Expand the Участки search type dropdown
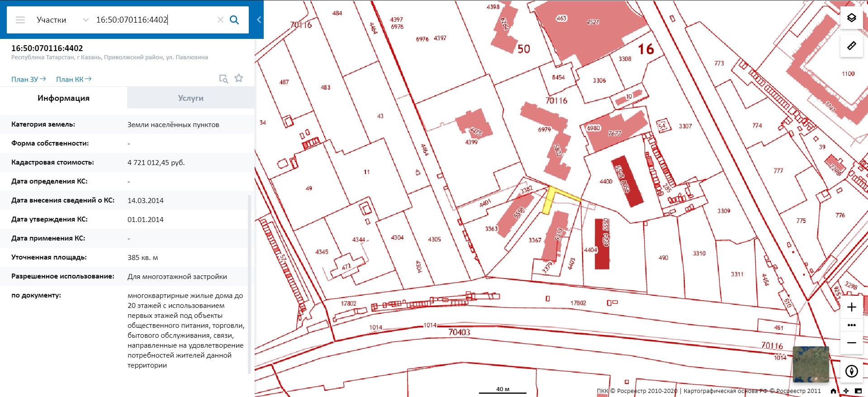868x397 pixels. pyautogui.click(x=85, y=20)
